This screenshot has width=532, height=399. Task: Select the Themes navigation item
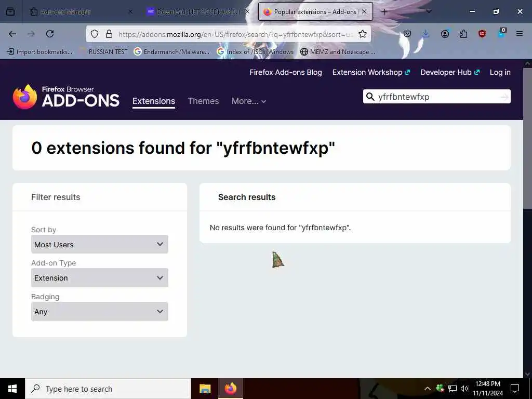tap(203, 101)
